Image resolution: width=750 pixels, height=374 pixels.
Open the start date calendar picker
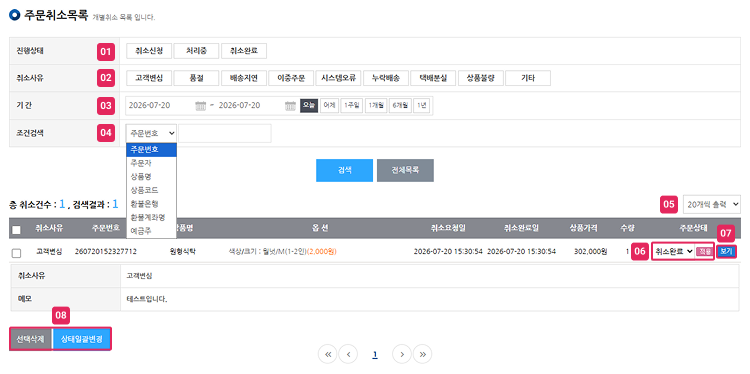point(200,106)
